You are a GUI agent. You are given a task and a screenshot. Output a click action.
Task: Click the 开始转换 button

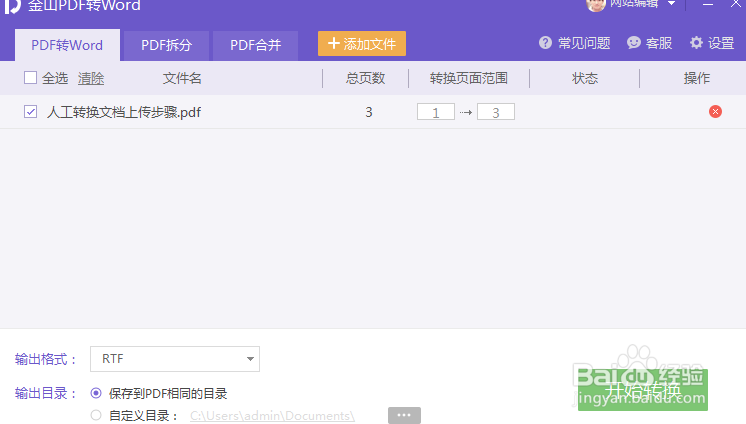[643, 390]
